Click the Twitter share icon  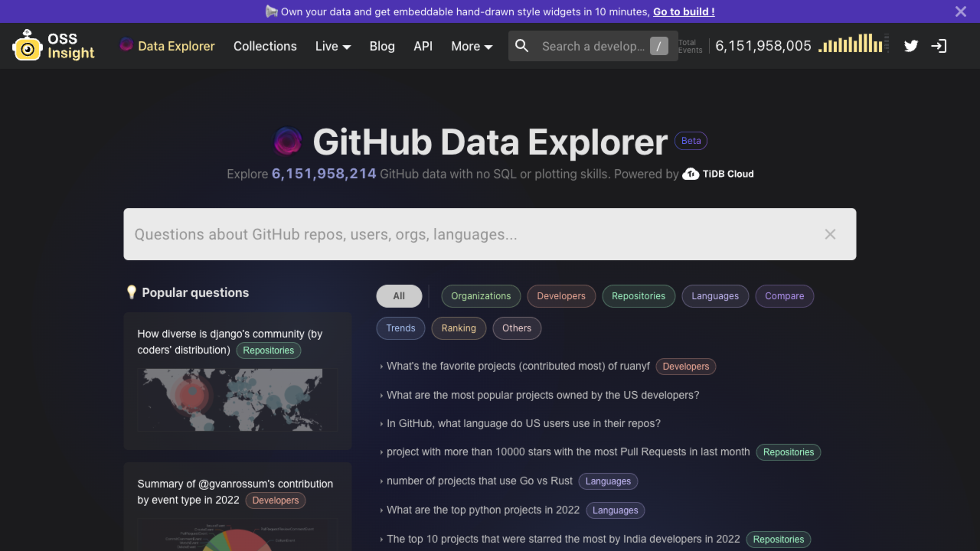pyautogui.click(x=911, y=46)
